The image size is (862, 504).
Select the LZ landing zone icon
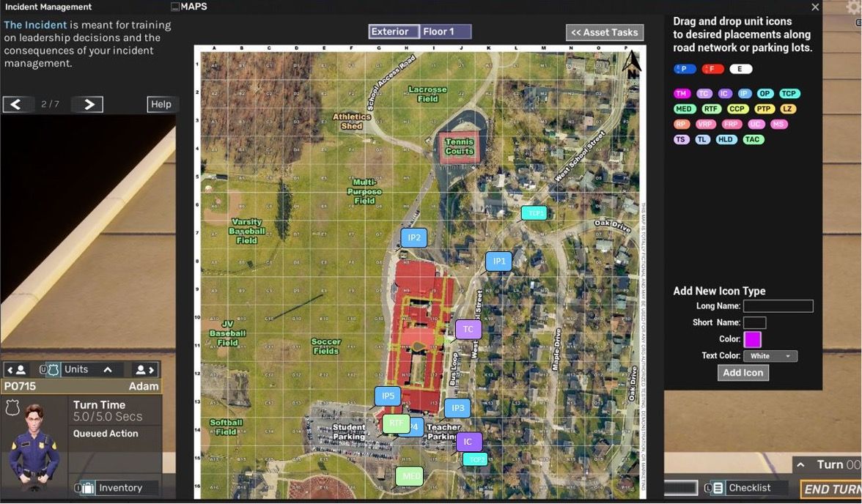[x=787, y=109]
